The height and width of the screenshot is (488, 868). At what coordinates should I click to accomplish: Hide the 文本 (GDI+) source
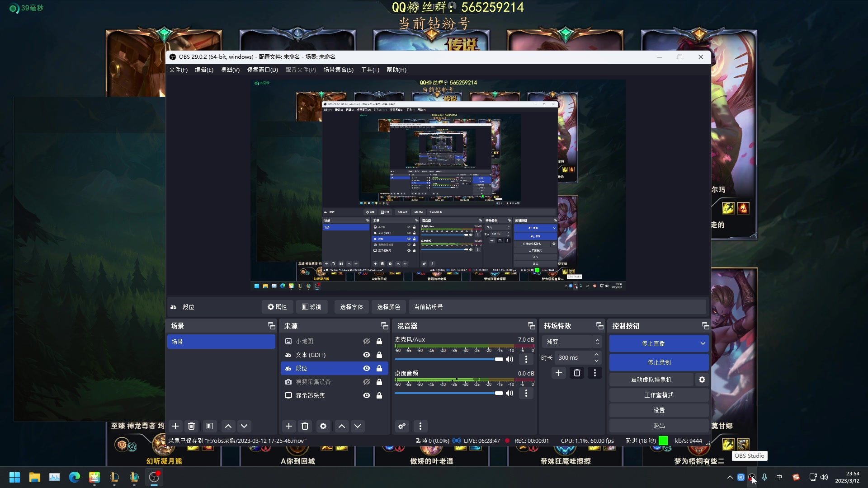(367, 355)
